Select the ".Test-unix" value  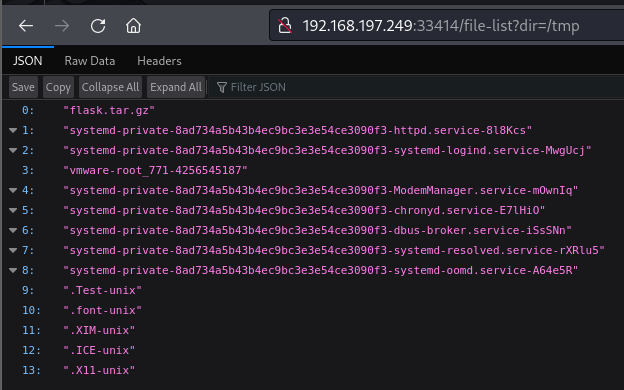tap(102, 291)
